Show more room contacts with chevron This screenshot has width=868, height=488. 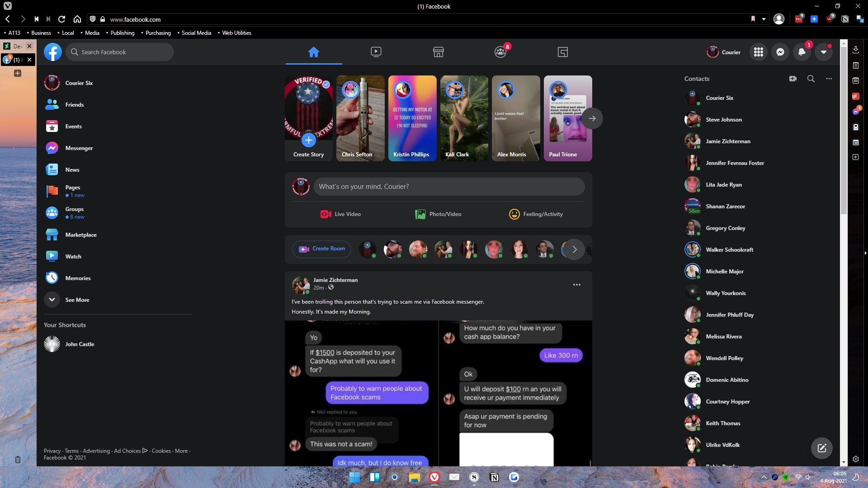click(575, 249)
